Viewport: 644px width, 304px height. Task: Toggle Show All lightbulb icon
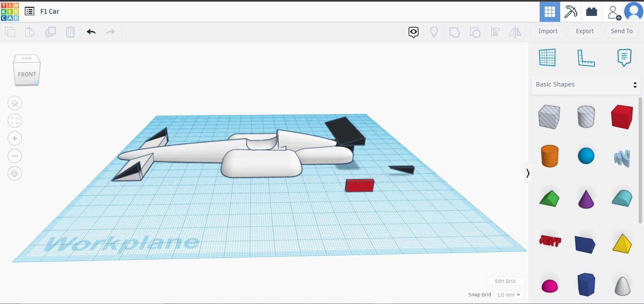click(x=434, y=32)
